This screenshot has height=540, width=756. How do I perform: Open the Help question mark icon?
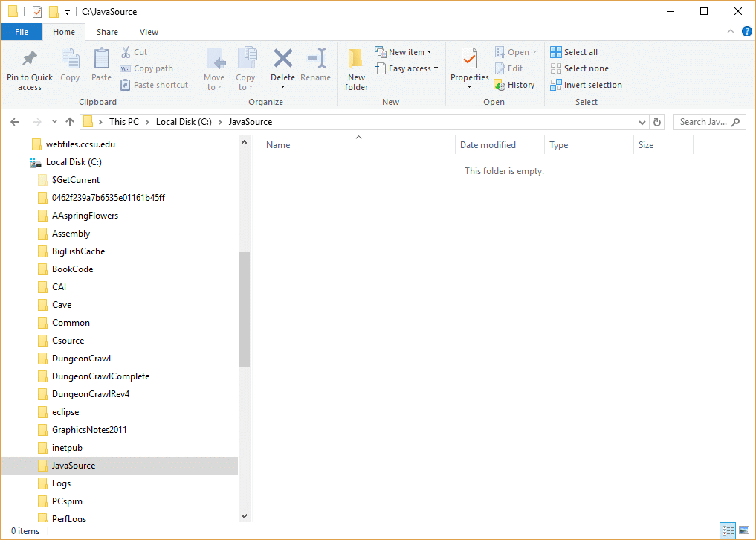click(x=746, y=31)
